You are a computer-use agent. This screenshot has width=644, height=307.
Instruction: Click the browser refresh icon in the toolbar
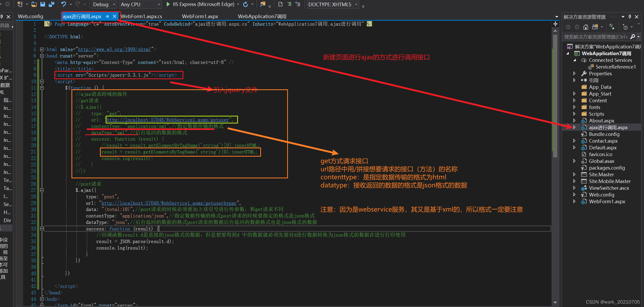[x=245, y=4]
